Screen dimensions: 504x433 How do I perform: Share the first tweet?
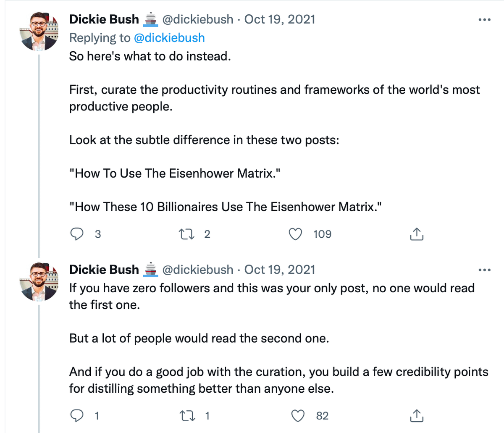[x=416, y=234]
